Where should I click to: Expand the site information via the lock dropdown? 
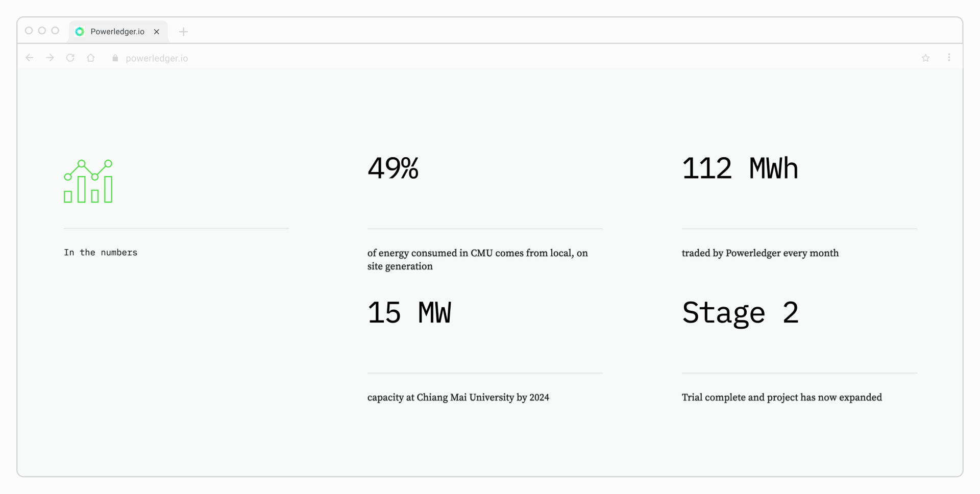pos(114,58)
